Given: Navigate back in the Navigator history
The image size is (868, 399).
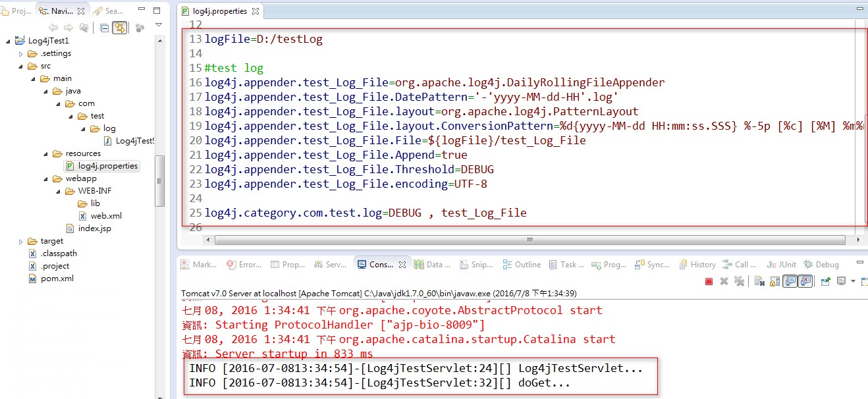Looking at the screenshot, I should [x=53, y=28].
